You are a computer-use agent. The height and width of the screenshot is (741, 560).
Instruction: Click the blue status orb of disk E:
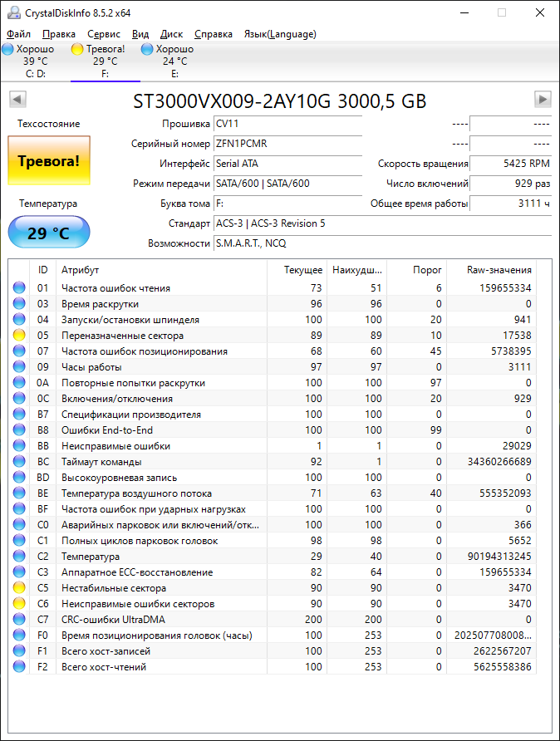[147, 49]
